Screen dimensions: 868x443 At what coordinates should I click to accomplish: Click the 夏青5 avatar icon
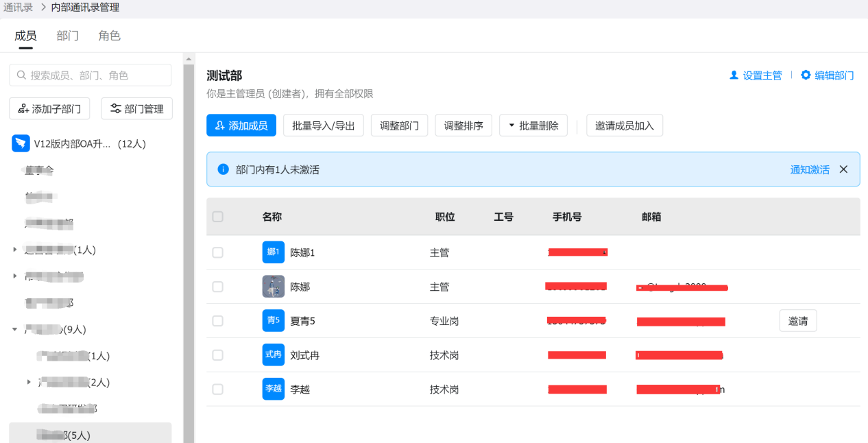(x=273, y=321)
